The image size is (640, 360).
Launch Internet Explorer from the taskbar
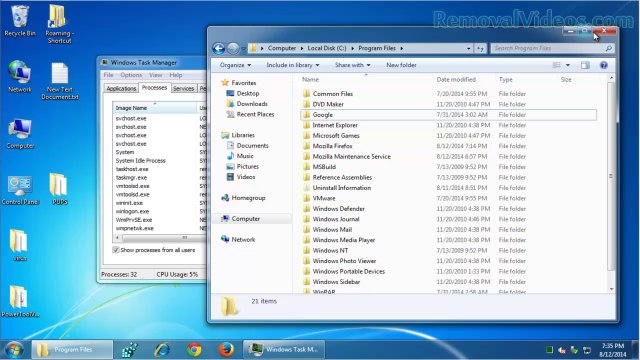[x=162, y=350]
